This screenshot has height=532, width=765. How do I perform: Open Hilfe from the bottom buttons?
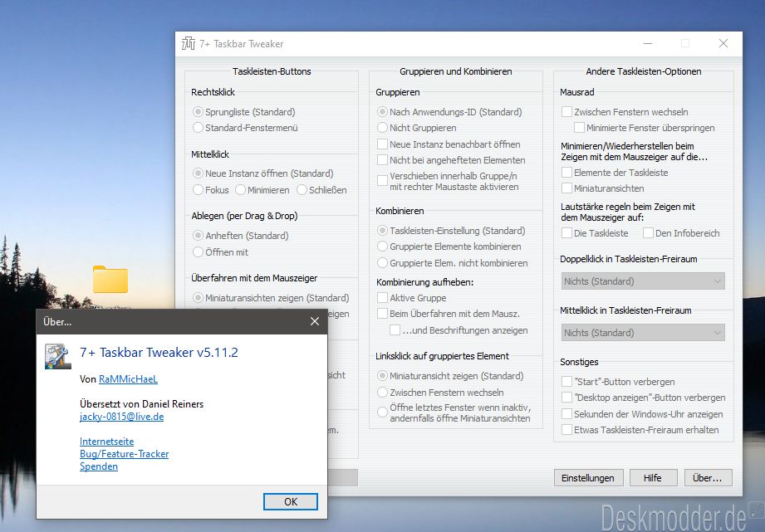pyautogui.click(x=653, y=478)
